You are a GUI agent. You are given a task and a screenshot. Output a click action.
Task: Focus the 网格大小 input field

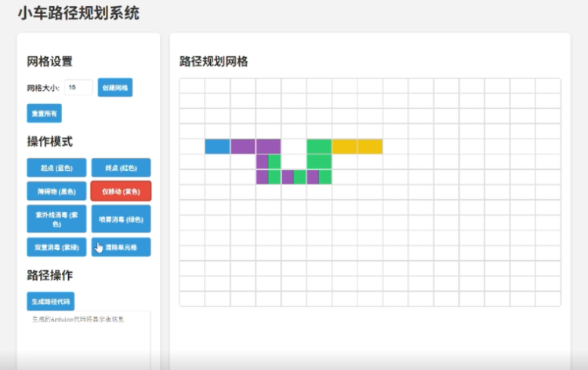click(78, 88)
